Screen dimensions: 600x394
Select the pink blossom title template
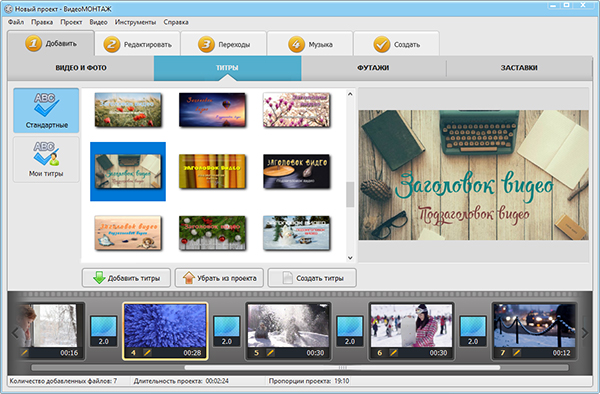click(x=296, y=110)
